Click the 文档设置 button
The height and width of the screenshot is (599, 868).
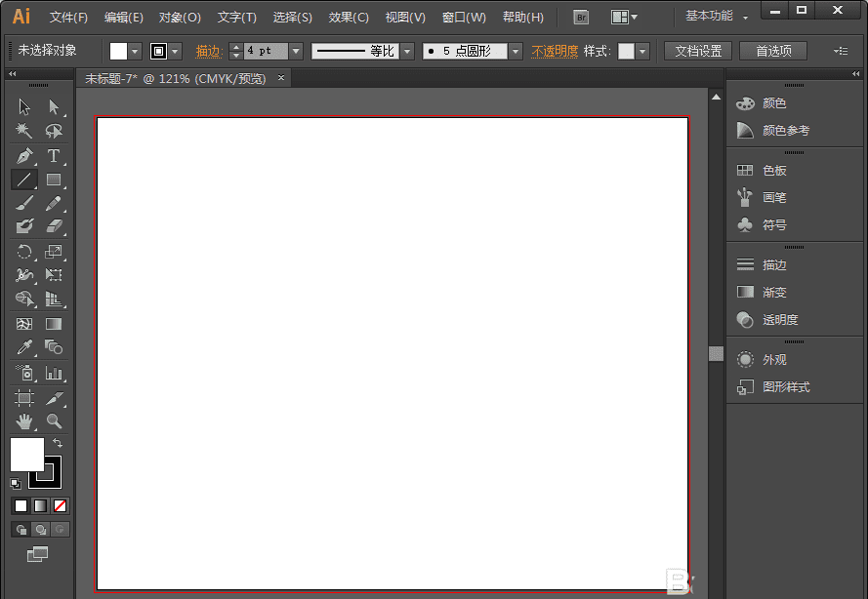click(x=697, y=51)
